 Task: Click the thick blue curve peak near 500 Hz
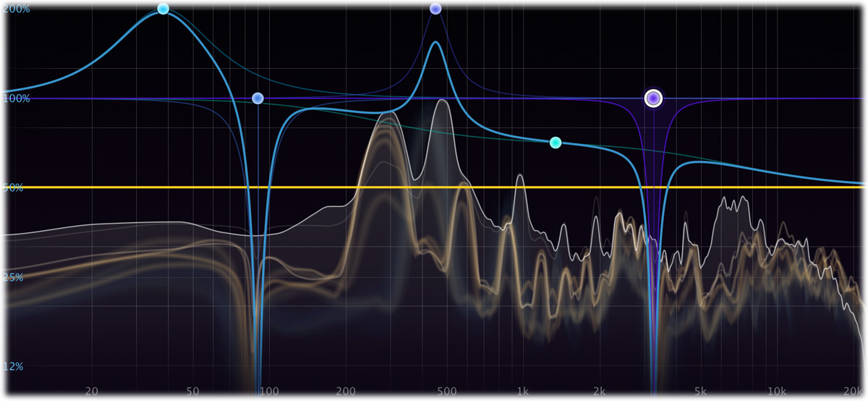[x=435, y=43]
